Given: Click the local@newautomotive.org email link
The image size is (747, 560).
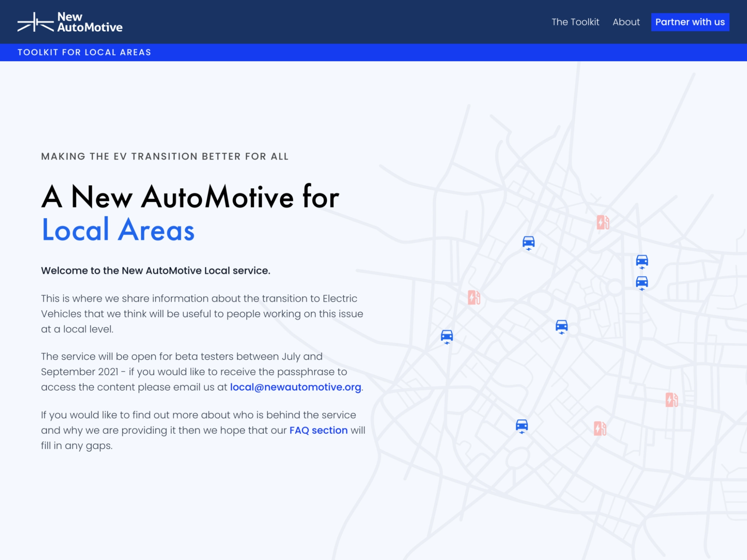Looking at the screenshot, I should 295,387.
